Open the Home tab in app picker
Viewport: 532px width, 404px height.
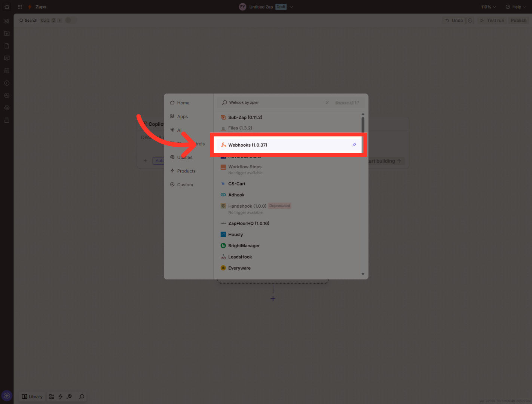[180, 103]
